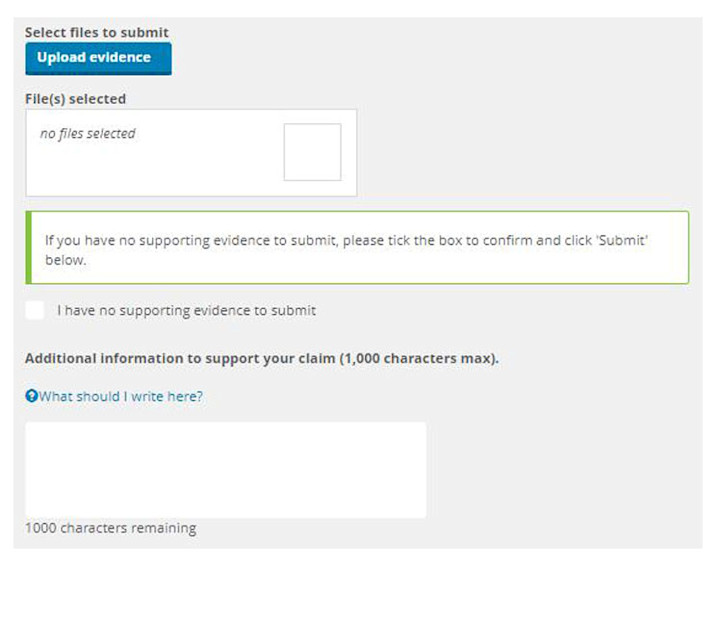
Task: Select the empty file preview thumbnail box
Action: 312,152
